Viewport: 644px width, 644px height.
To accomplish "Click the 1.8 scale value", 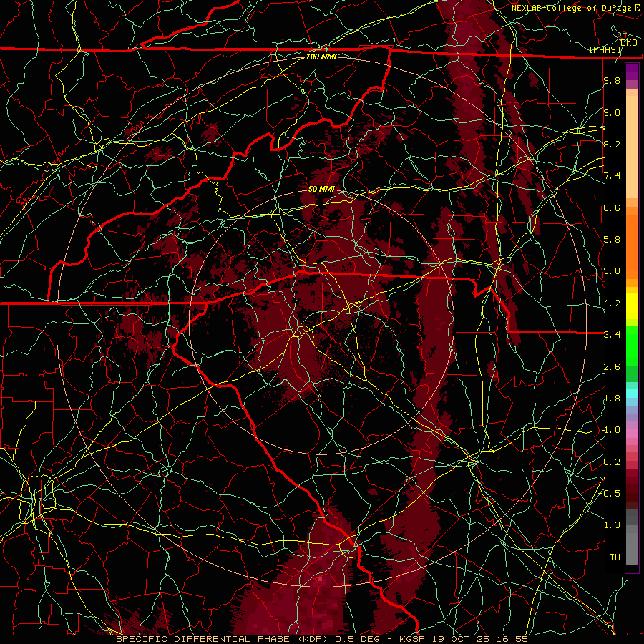I will [612, 399].
